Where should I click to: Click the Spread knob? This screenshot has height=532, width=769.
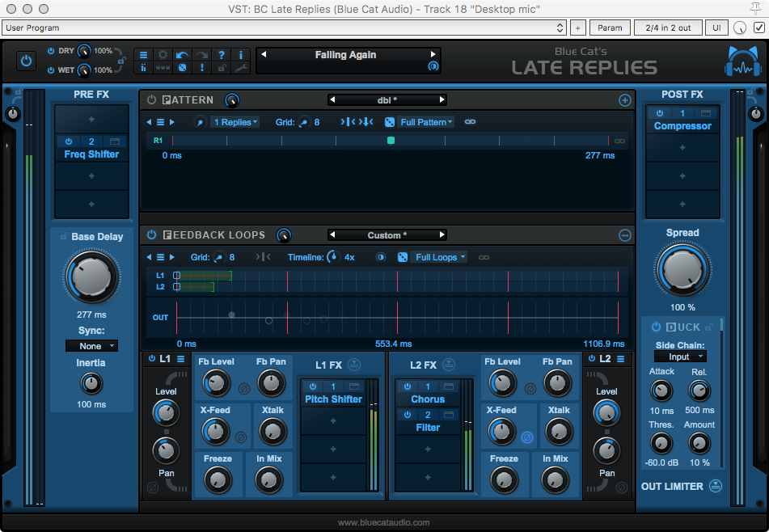(x=682, y=270)
